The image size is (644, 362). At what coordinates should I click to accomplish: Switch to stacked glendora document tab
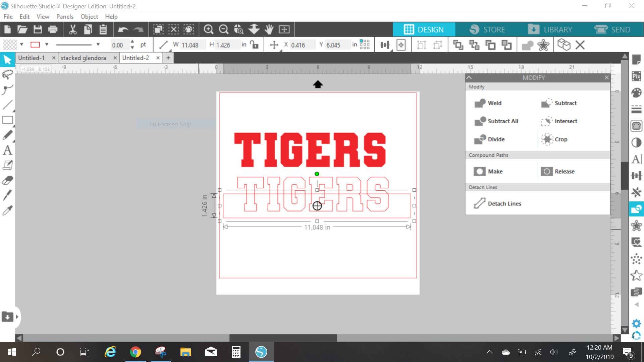83,58
